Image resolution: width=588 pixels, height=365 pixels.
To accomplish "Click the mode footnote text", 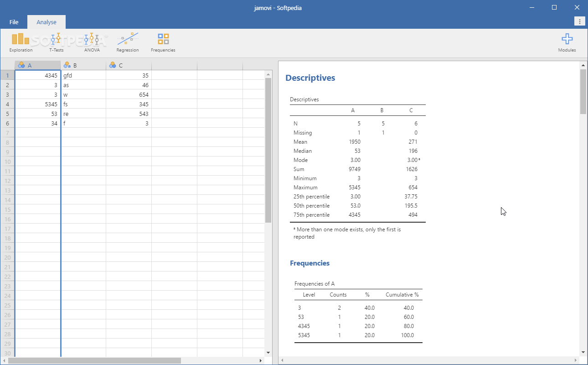I will [347, 233].
